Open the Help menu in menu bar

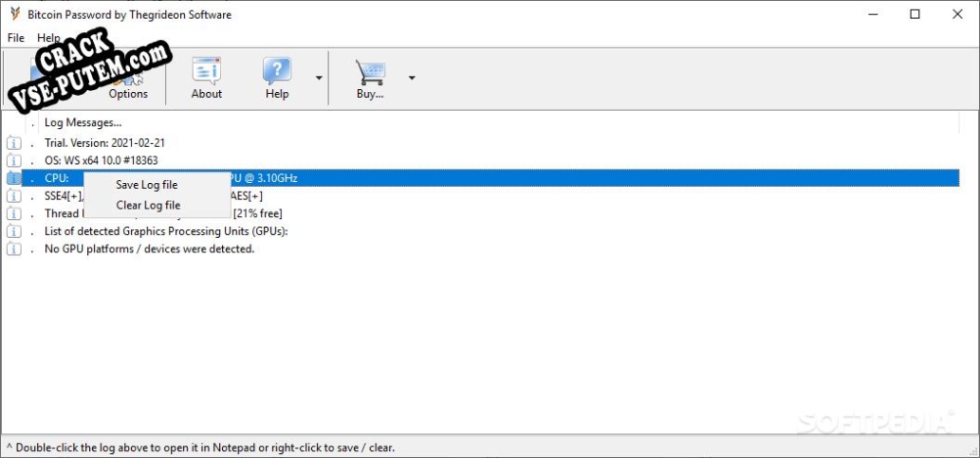click(x=49, y=38)
